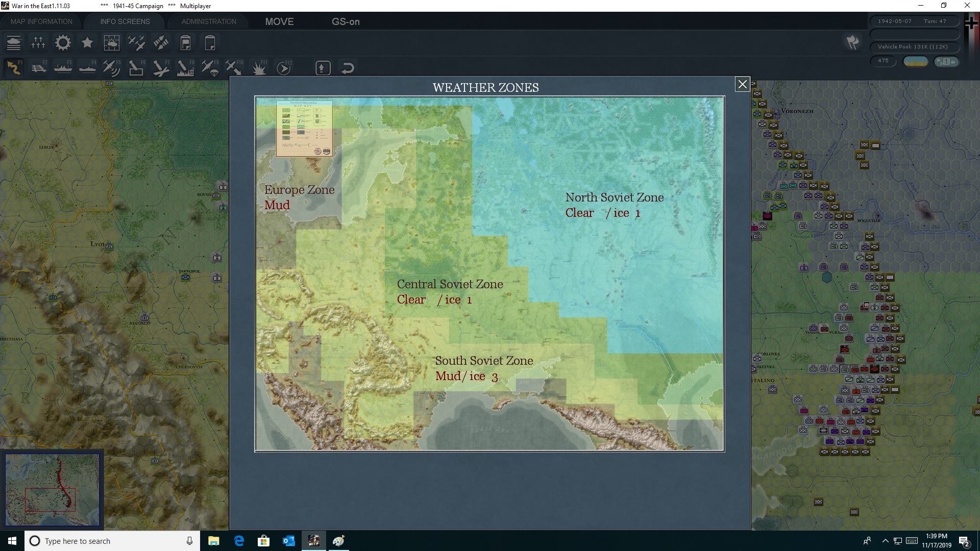Click the Voronezh city label on map
The height and width of the screenshot is (551, 980).
[x=797, y=111]
